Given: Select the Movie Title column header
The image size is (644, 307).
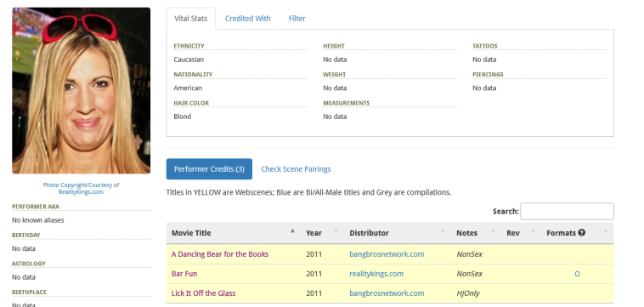Looking at the screenshot, I should (234, 233).
